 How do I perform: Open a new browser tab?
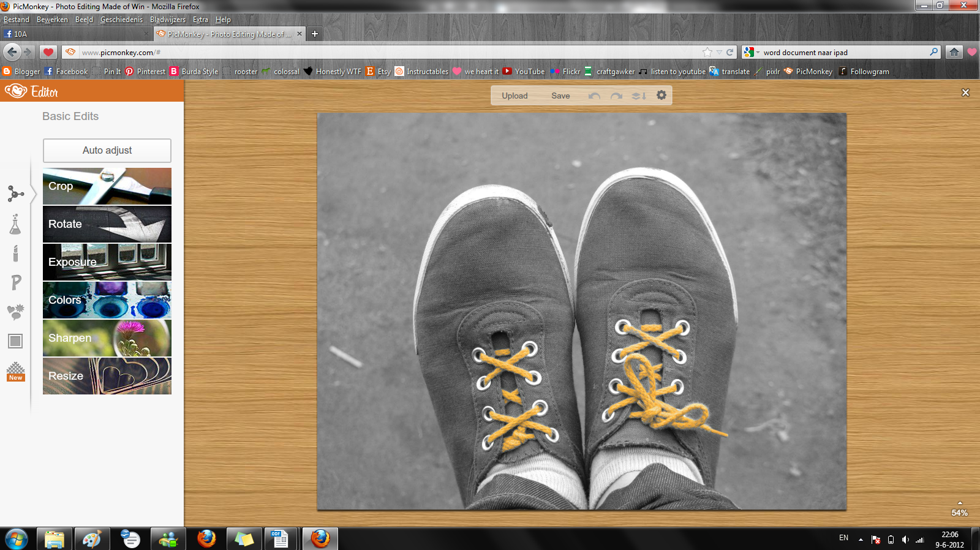tap(315, 34)
